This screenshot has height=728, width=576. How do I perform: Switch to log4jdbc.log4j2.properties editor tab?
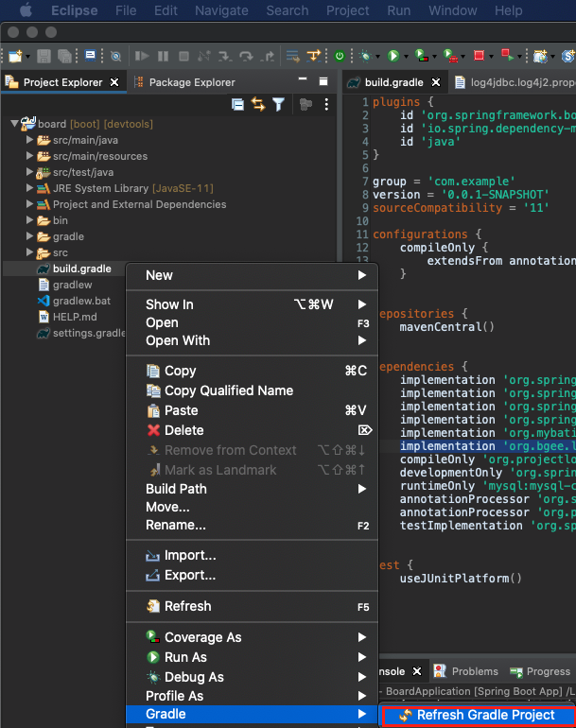(x=515, y=82)
